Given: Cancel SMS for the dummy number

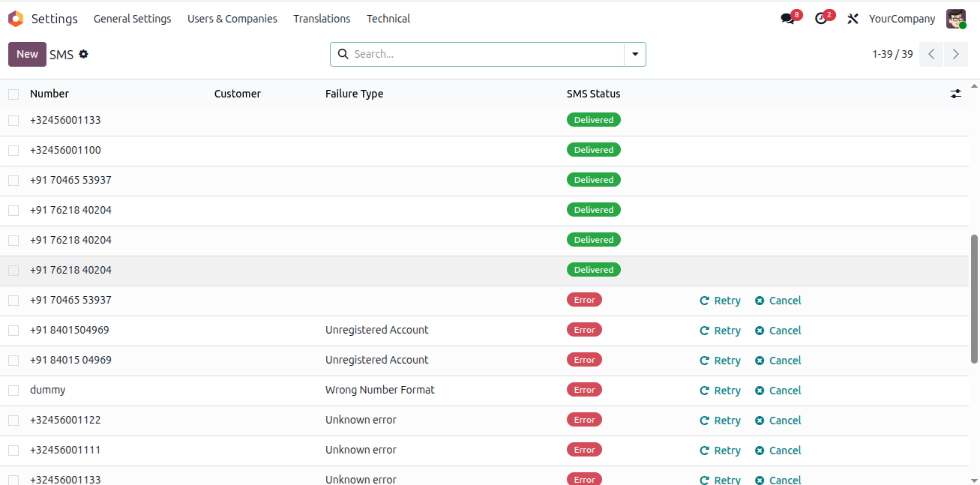Looking at the screenshot, I should pyautogui.click(x=778, y=391).
